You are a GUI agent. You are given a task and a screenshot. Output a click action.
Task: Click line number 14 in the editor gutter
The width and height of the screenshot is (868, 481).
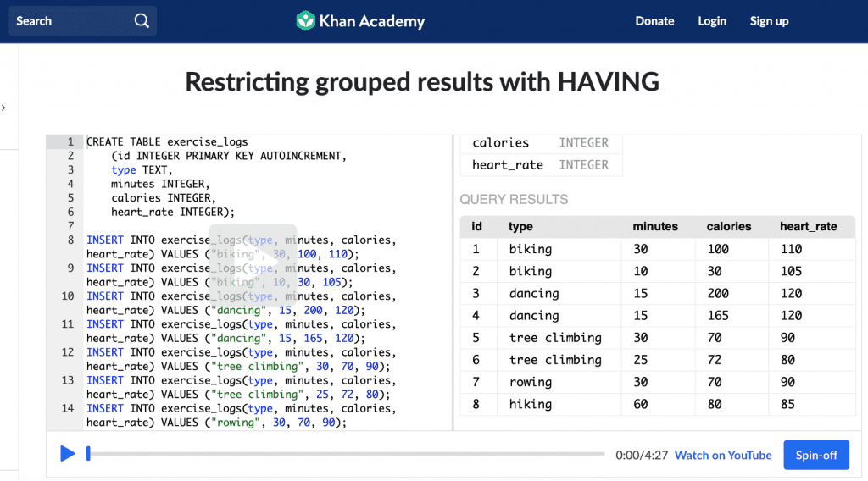68,408
